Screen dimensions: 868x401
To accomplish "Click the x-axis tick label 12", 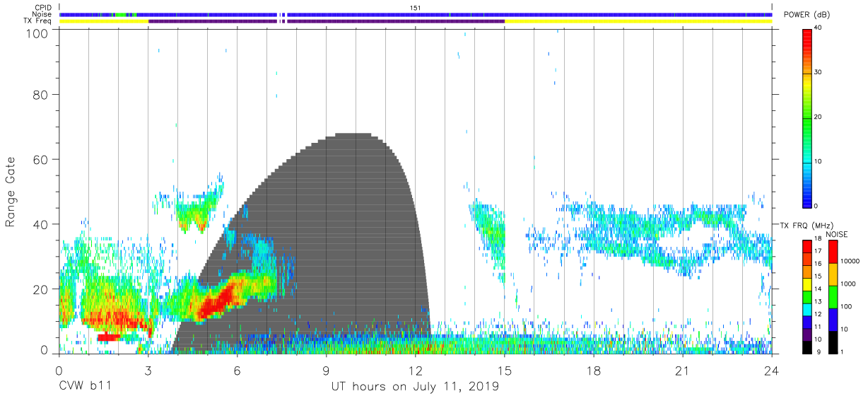I will [416, 371].
